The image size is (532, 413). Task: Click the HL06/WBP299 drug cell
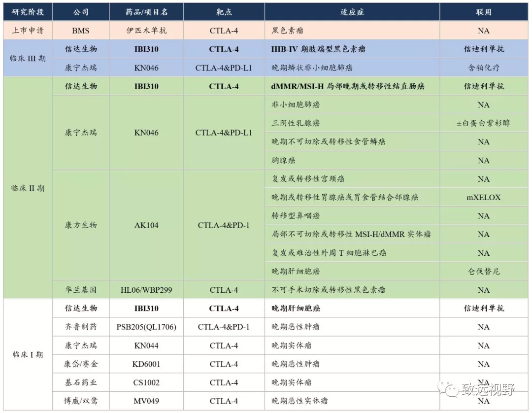(147, 290)
